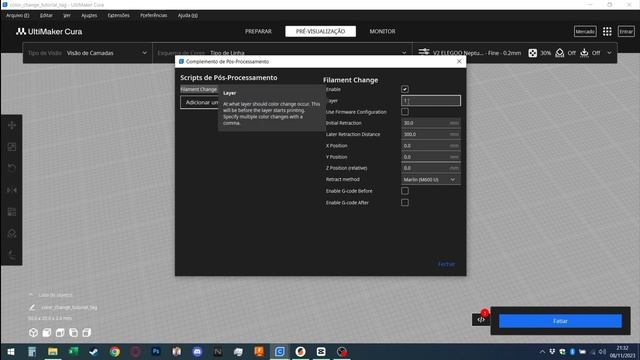Click the Y Position value field
This screenshot has width=640, height=360.
[431, 157]
